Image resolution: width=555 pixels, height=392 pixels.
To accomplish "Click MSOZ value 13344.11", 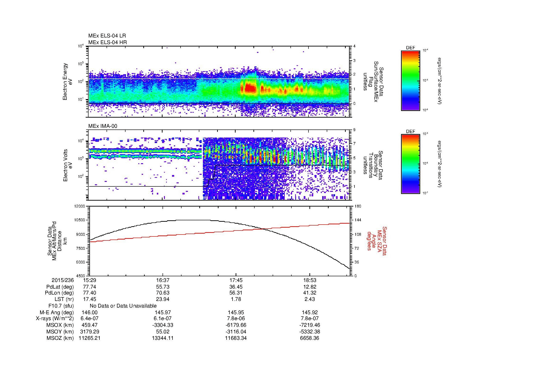I will (163, 338).
